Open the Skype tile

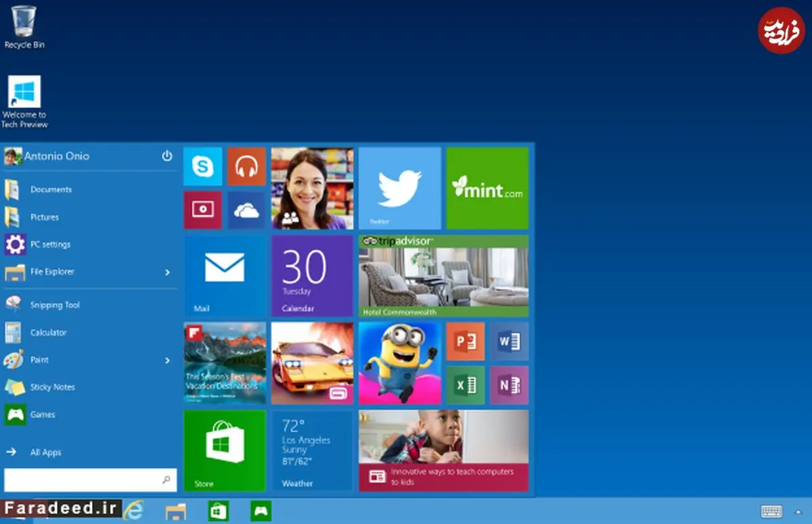tap(202, 166)
